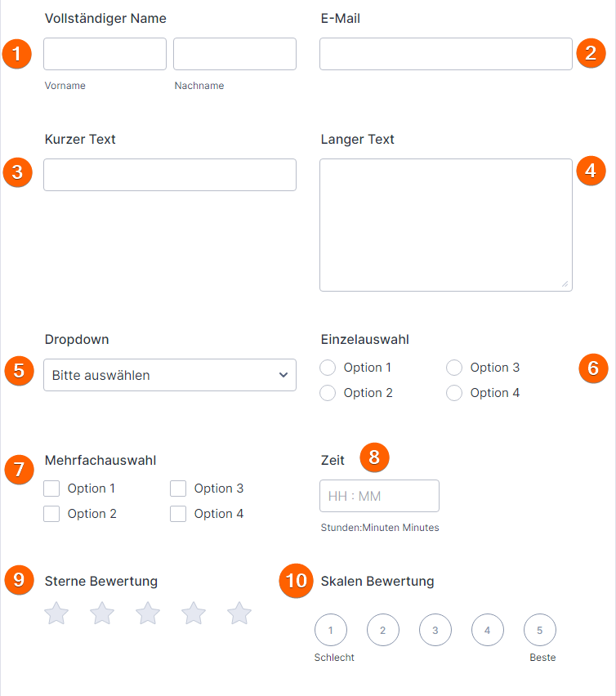This screenshot has height=696, width=616.
Task: Select rating circle 1 labeled Schlecht
Action: pyautogui.click(x=331, y=629)
